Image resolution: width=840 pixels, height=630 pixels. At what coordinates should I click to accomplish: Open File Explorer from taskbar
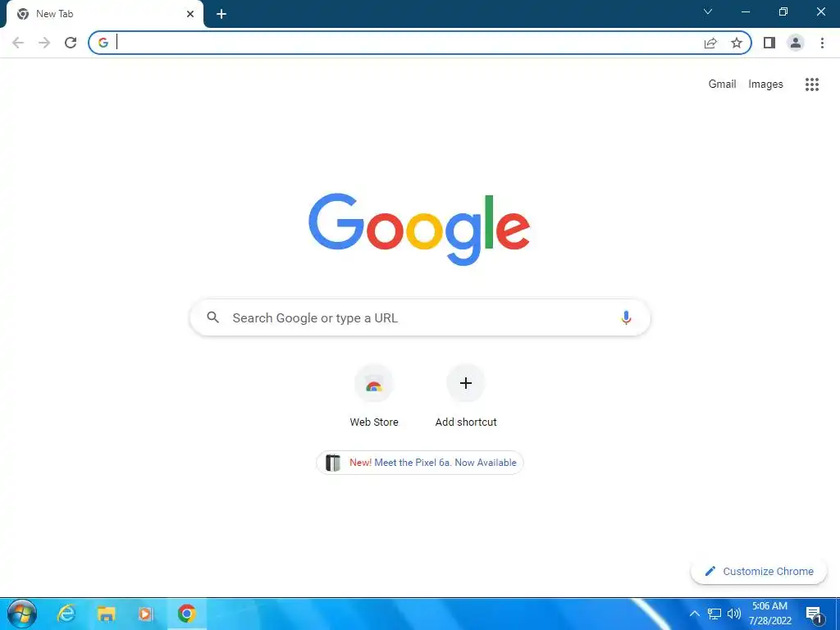(x=106, y=614)
